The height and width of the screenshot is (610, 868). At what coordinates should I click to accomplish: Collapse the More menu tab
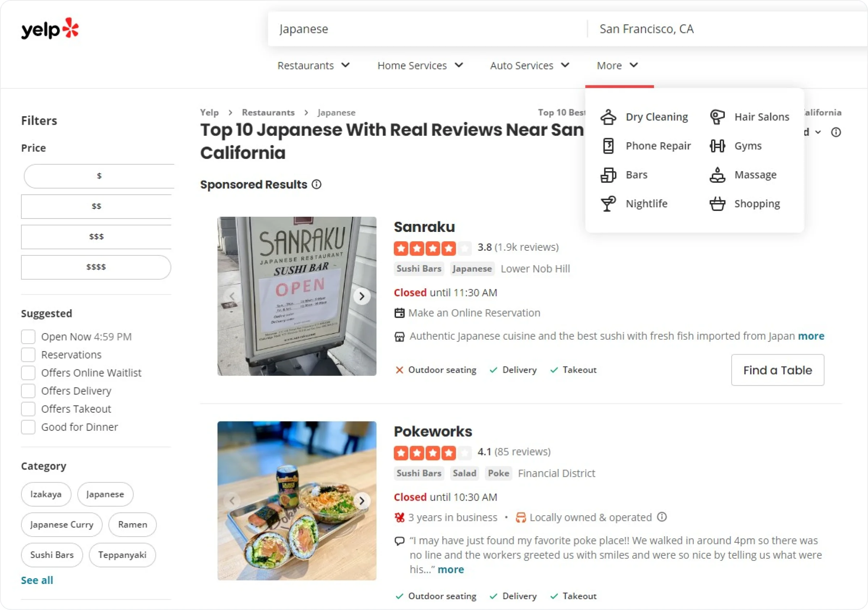click(x=618, y=65)
